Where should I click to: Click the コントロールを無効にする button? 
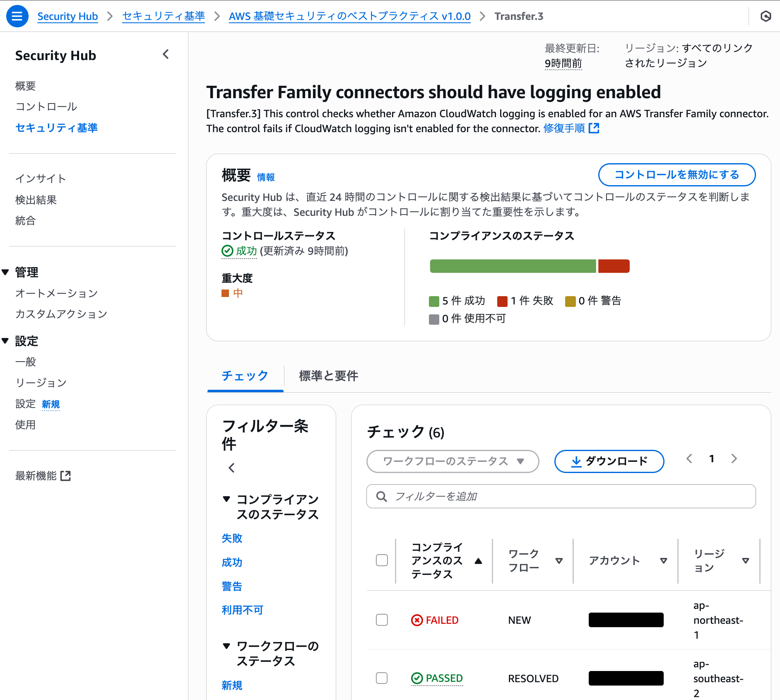677,175
